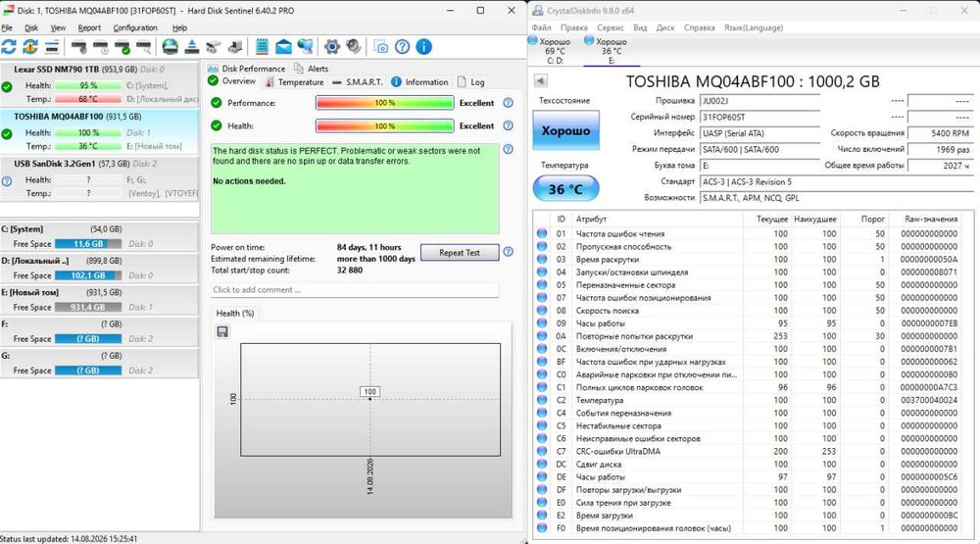The image size is (980, 544).
Task: Click the blue info toolbar icon
Action: pyautogui.click(x=423, y=46)
